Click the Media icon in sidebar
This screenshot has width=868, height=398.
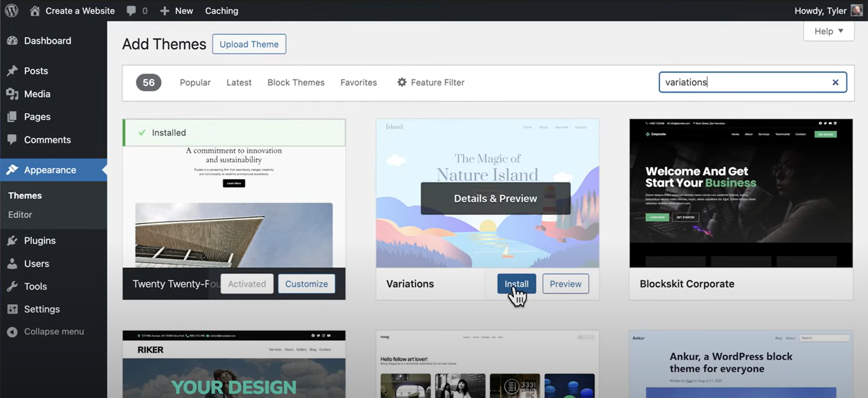(12, 94)
